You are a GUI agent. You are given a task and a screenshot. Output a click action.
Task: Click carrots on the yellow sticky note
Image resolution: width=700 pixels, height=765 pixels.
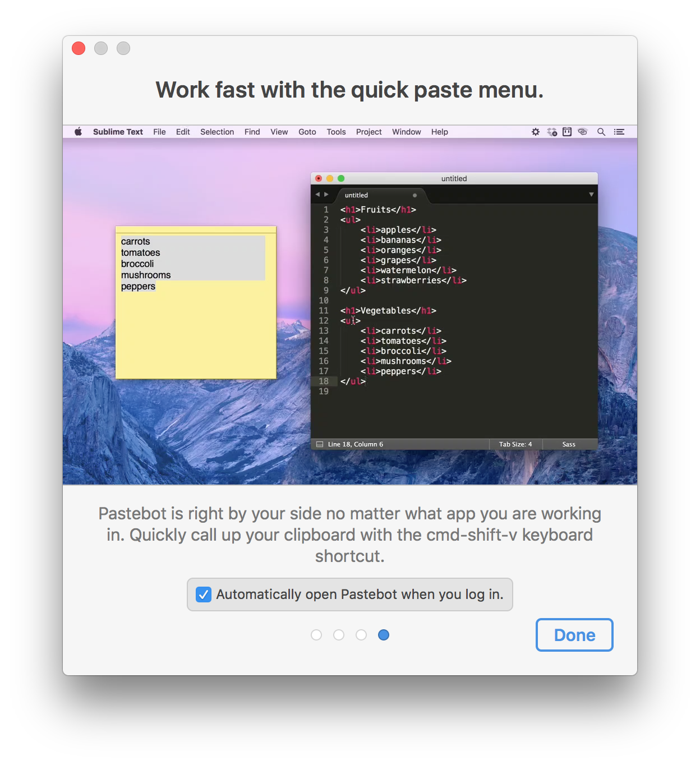136,241
